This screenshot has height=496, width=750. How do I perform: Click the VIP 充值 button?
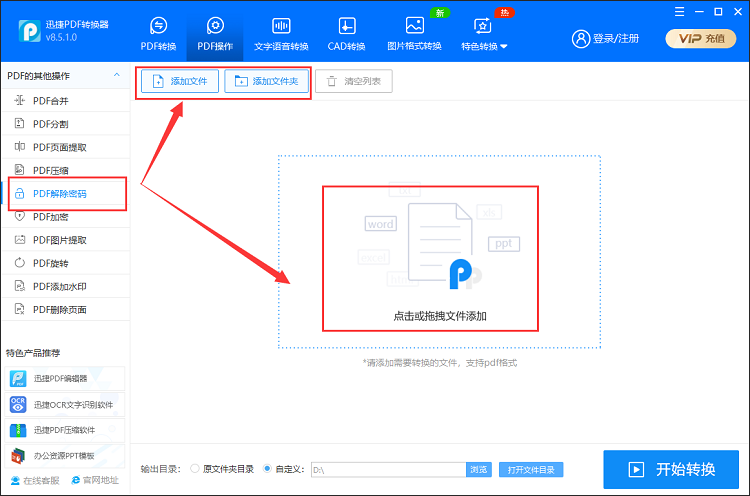[x=701, y=38]
